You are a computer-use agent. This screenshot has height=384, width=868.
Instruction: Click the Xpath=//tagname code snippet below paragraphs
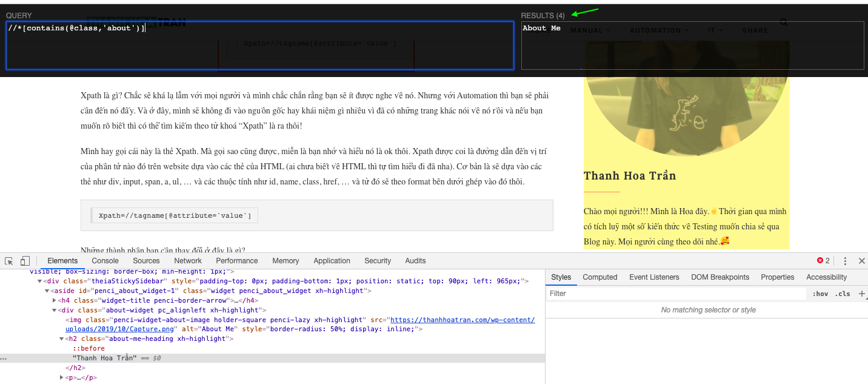click(x=175, y=215)
